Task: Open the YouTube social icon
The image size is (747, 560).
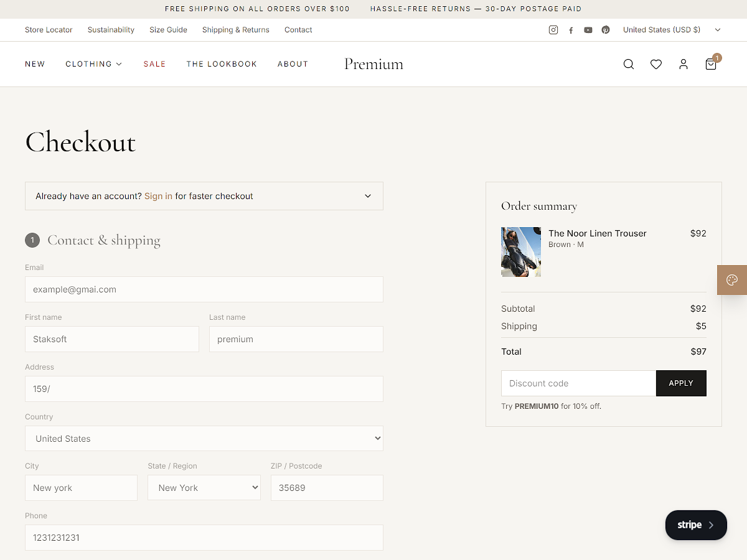Action: tap(588, 30)
